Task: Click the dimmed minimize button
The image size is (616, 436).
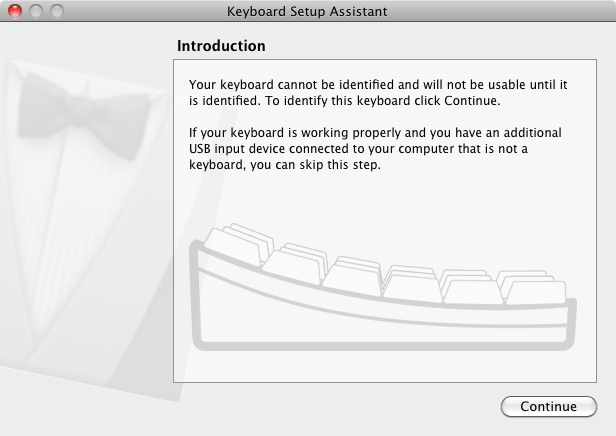Action: [35, 12]
